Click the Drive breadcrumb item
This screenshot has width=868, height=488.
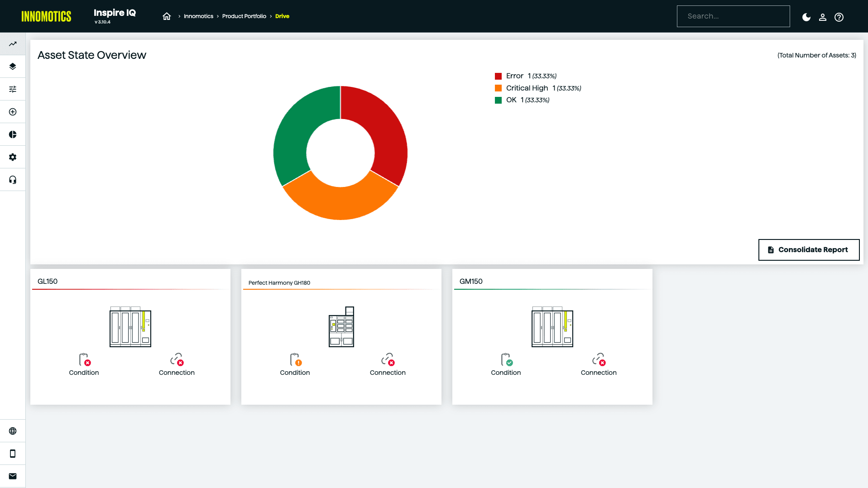[x=282, y=16]
